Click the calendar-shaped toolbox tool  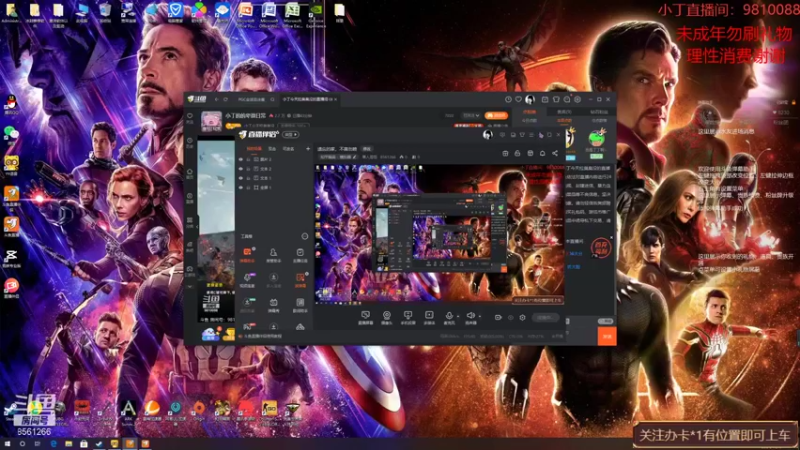(x=273, y=305)
